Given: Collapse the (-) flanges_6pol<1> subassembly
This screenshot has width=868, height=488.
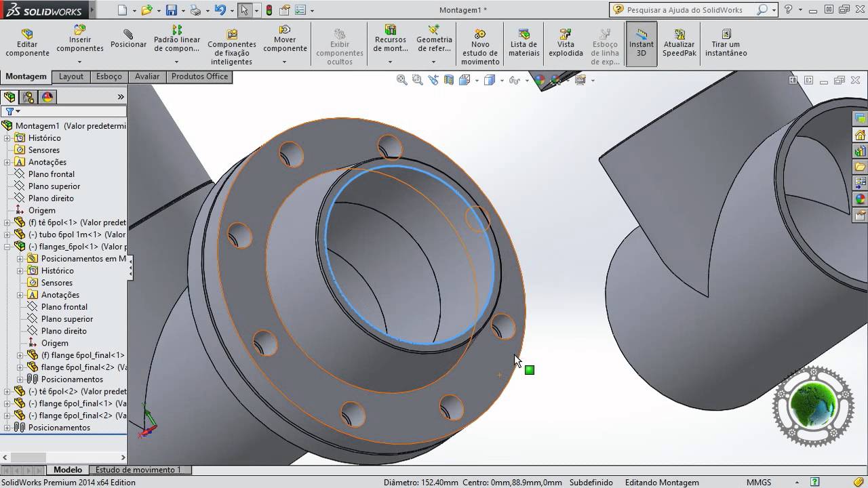Looking at the screenshot, I should tap(7, 247).
